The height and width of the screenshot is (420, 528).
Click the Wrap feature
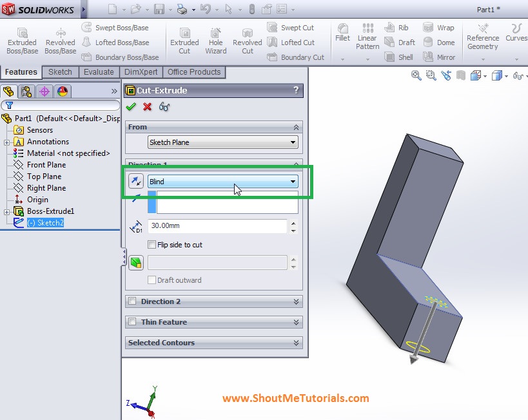tap(438, 28)
